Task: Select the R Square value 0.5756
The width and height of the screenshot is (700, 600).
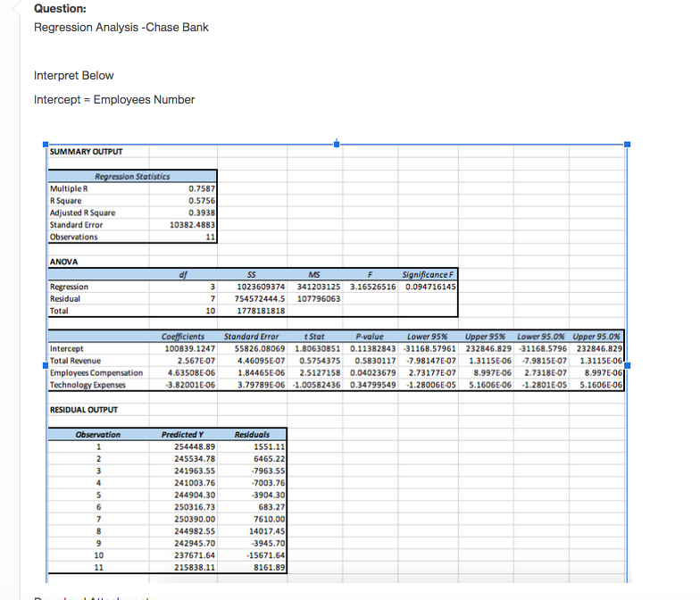Action: coord(201,201)
